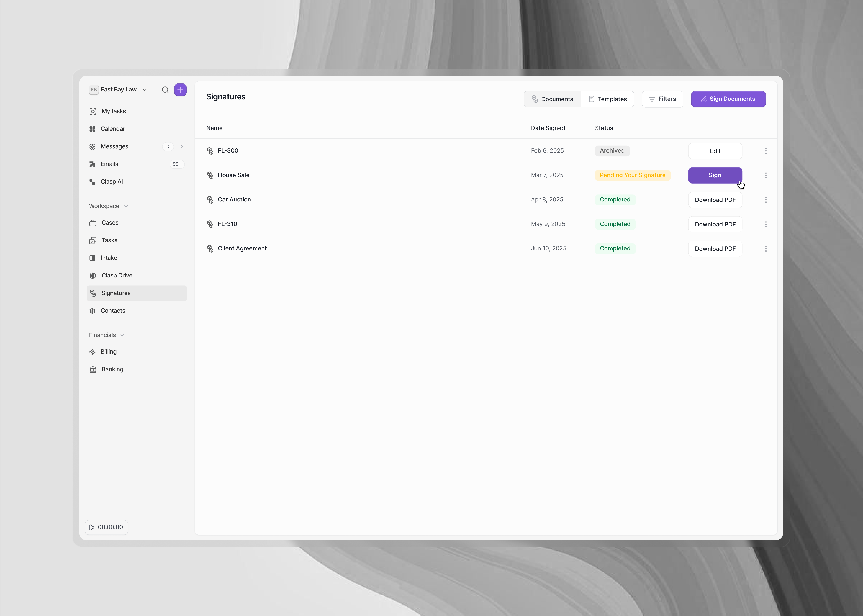Switch to the Templates tab
The image size is (863, 616).
[607, 99]
